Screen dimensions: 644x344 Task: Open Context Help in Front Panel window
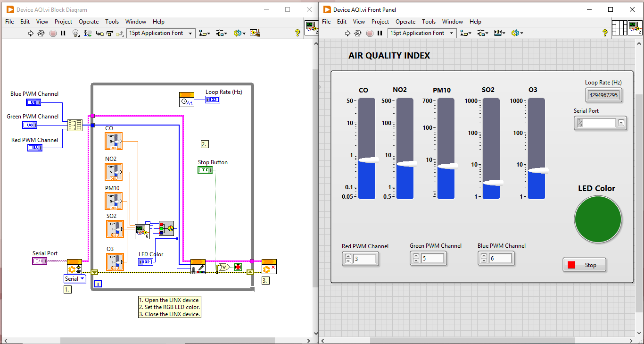tap(605, 33)
